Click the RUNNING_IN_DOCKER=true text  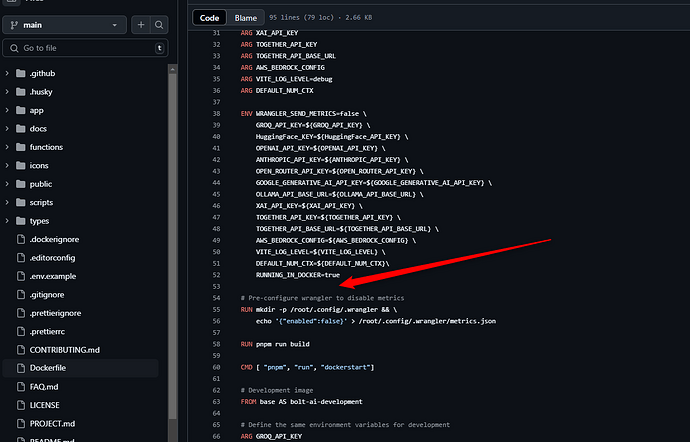(298, 275)
